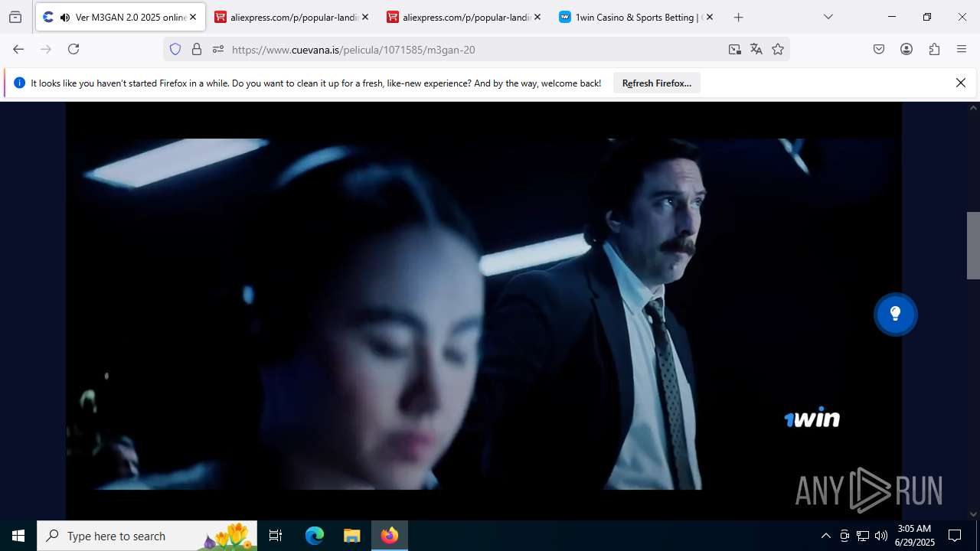Click the page vertical scrollbar thumb
Screen dimensions: 980x551
click(973, 246)
